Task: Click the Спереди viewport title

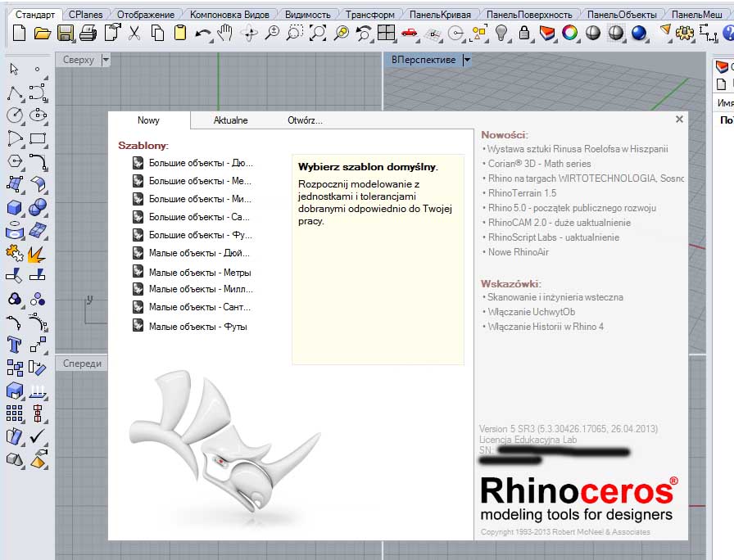Action: pos(82,364)
